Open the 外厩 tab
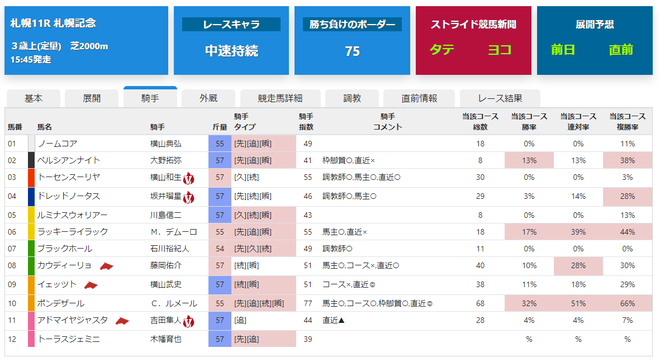 point(208,98)
